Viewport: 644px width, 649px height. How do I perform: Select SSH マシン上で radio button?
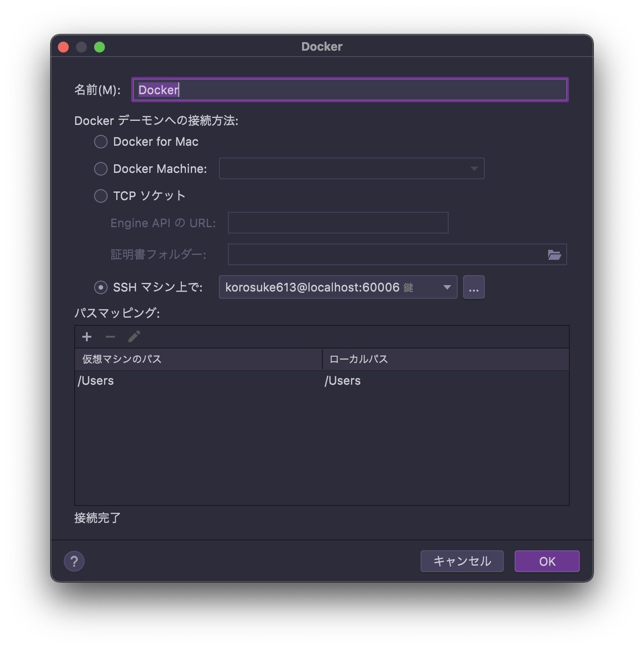(101, 287)
